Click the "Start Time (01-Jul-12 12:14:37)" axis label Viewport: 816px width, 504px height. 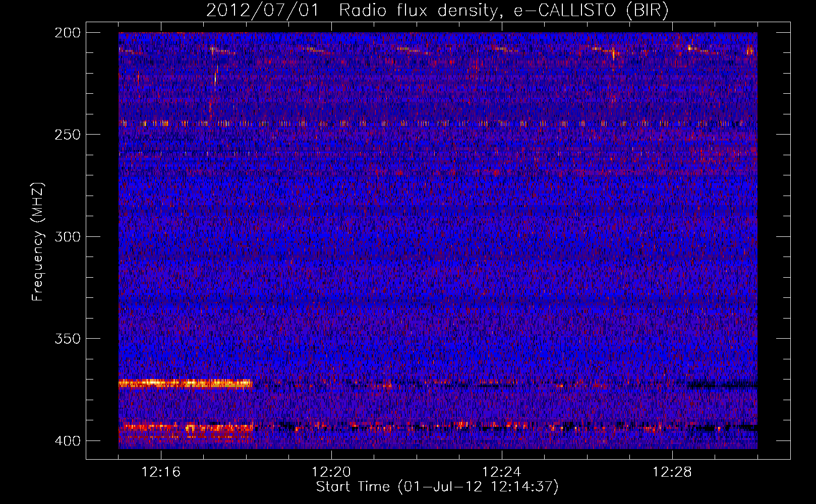[x=437, y=487]
